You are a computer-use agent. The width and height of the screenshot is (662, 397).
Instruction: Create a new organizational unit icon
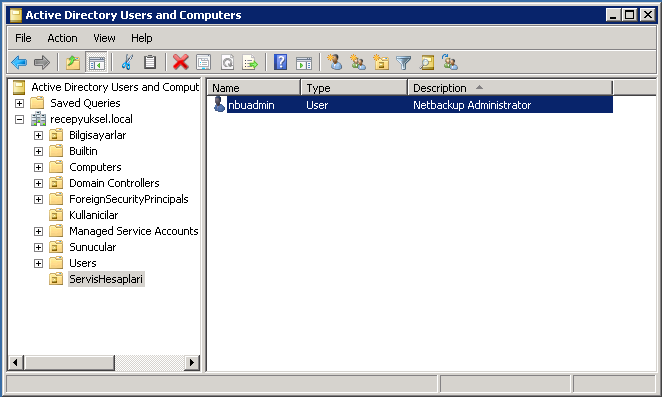tap(381, 62)
